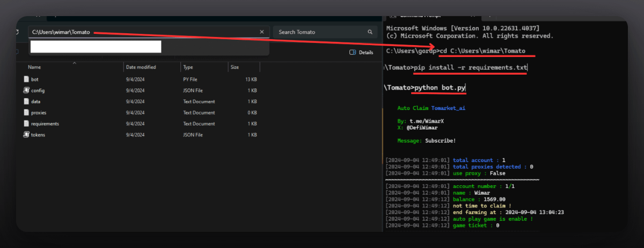Click the C:\Users\wimar\Tomato address bar
This screenshot has height=248, width=644.
click(149, 32)
